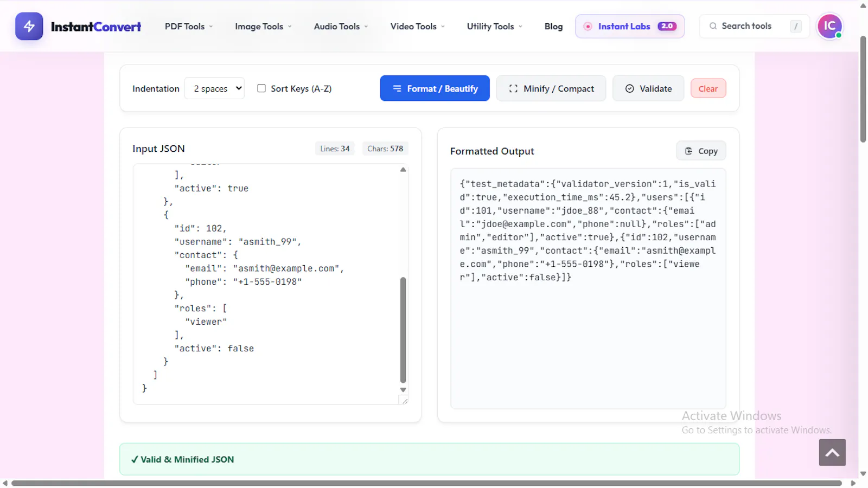
Task: Click the Validate button
Action: (648, 88)
